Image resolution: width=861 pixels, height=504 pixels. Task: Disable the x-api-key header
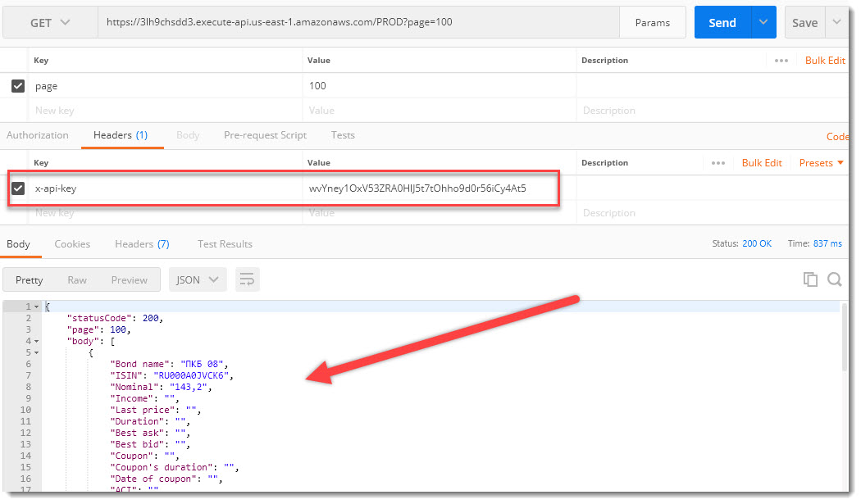pos(18,188)
